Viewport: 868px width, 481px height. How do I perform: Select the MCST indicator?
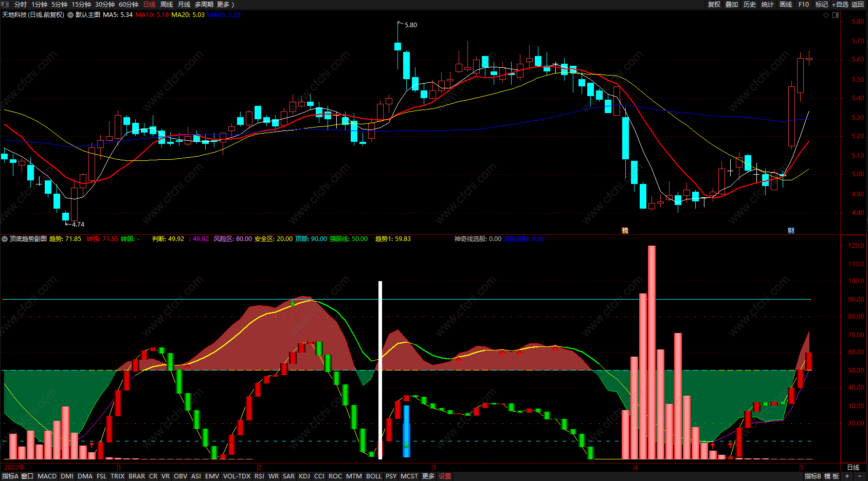(x=409, y=476)
